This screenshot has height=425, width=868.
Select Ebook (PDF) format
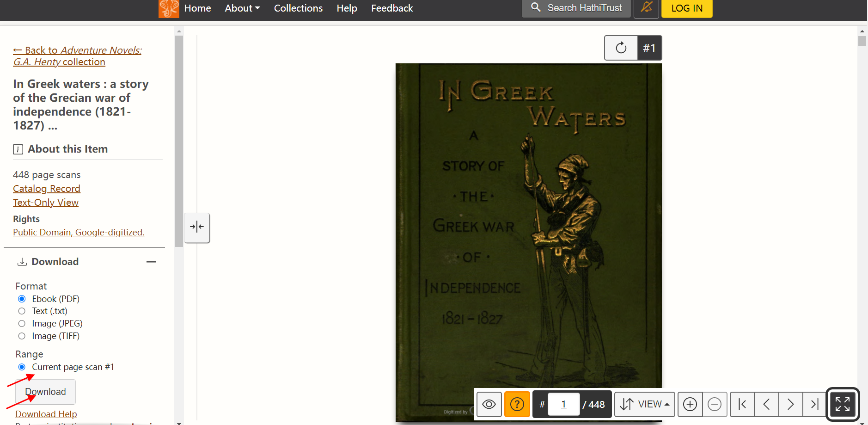22,299
